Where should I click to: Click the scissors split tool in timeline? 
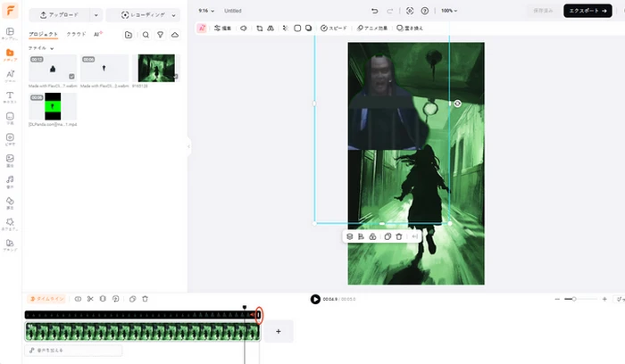click(90, 299)
